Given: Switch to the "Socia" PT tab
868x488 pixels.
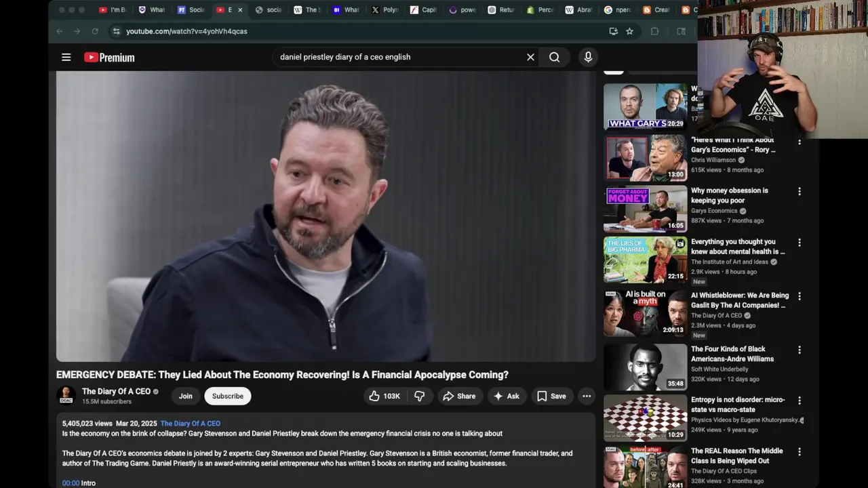Looking at the screenshot, I should (x=191, y=10).
